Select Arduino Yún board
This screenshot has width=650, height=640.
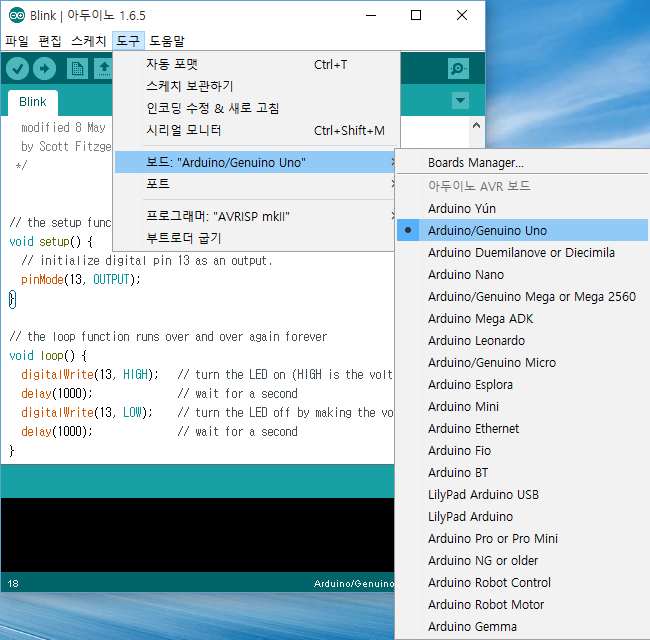tap(522, 208)
